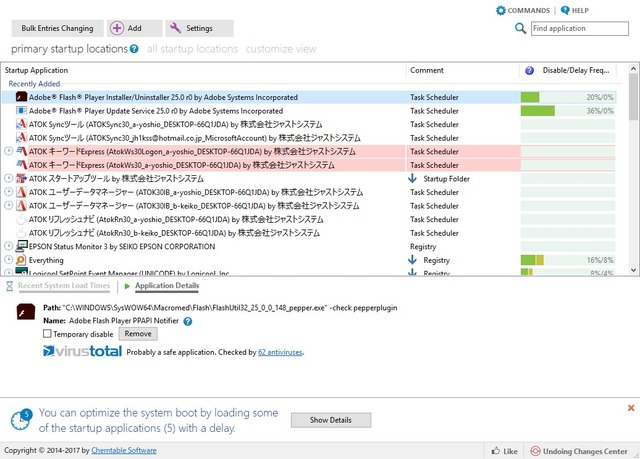Click the wrench Settings icon
This screenshot has width=640, height=459.
point(175,28)
